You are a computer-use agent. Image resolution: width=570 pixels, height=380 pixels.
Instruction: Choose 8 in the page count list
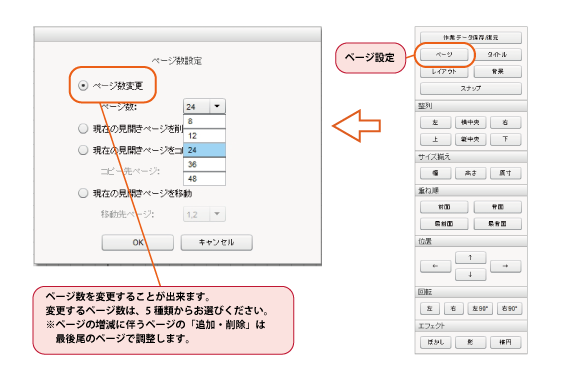(204, 121)
